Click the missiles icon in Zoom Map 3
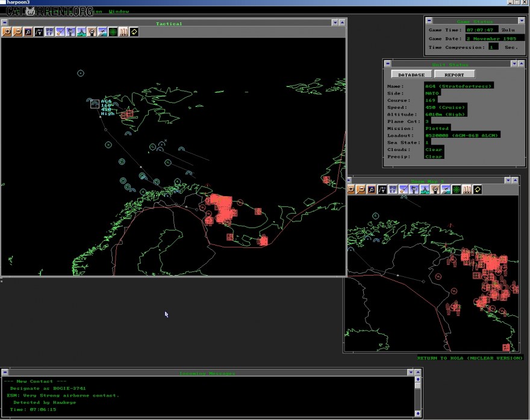This screenshot has height=420, width=530. tap(467, 190)
